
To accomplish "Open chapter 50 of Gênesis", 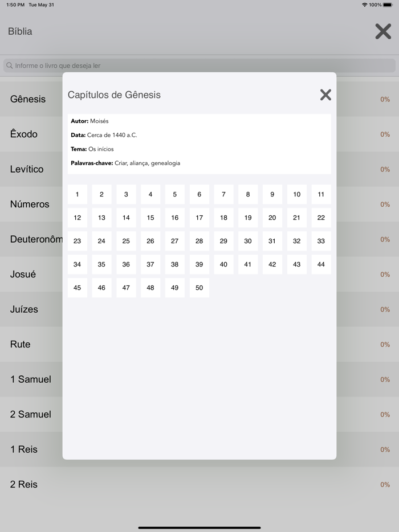I will tap(199, 288).
